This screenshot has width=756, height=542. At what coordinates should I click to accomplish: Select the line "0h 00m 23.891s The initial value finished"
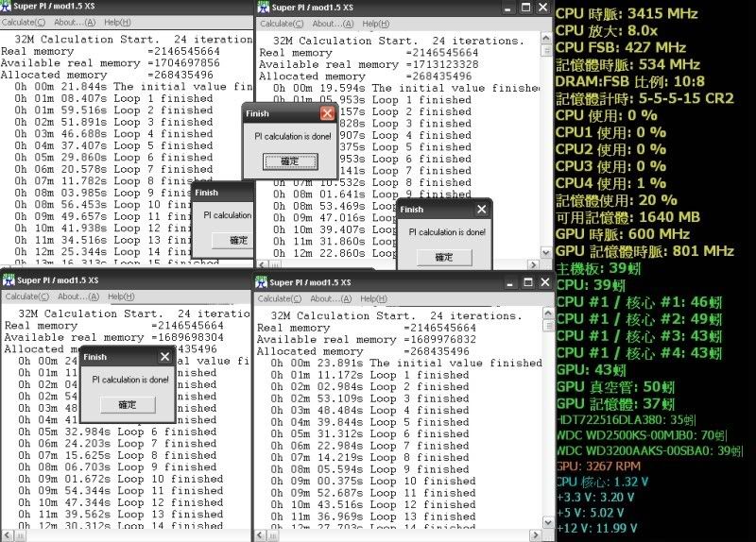406,363
